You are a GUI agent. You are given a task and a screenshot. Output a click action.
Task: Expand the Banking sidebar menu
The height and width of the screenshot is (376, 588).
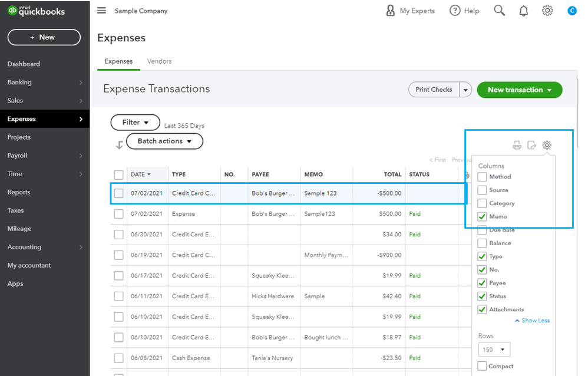pyautogui.click(x=45, y=82)
